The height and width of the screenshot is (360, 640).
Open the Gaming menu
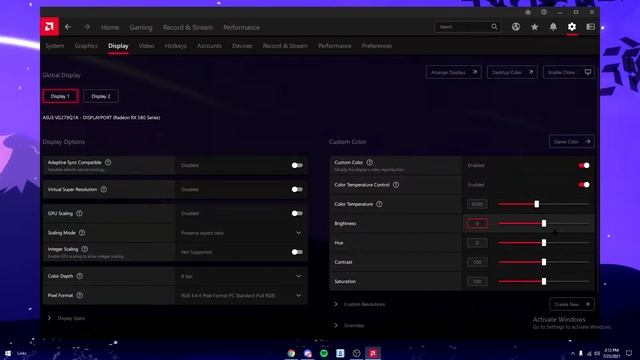pos(141,27)
